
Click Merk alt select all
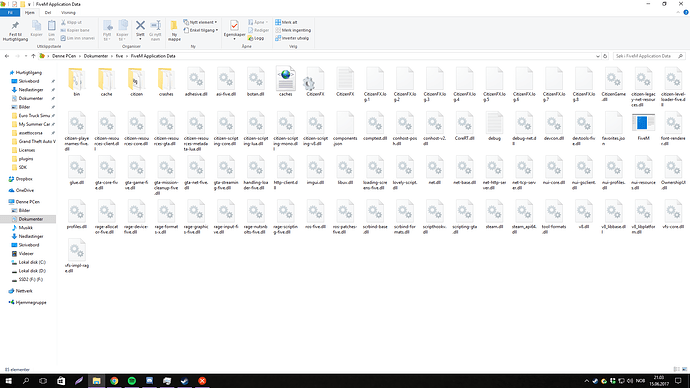(x=286, y=22)
